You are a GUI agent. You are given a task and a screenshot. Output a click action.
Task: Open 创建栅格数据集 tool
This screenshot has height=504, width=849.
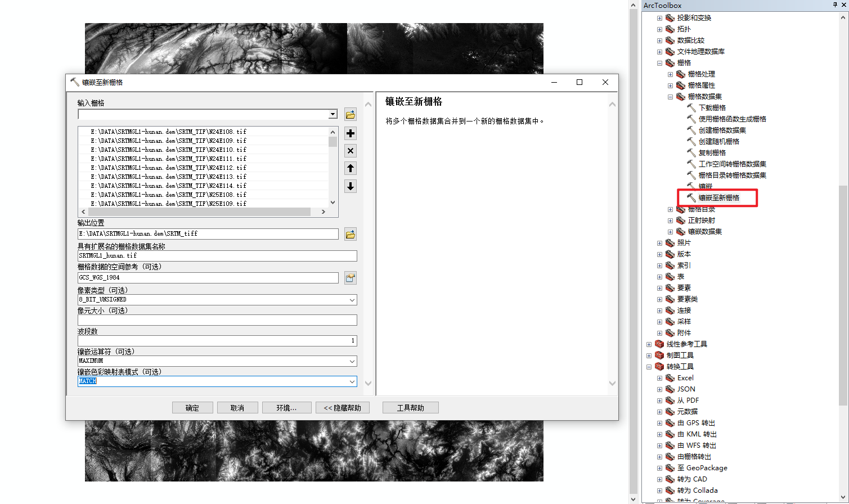pyautogui.click(x=722, y=130)
